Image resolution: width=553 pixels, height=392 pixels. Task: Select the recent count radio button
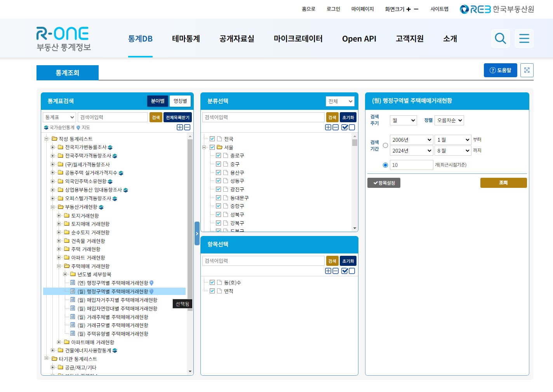(x=385, y=165)
